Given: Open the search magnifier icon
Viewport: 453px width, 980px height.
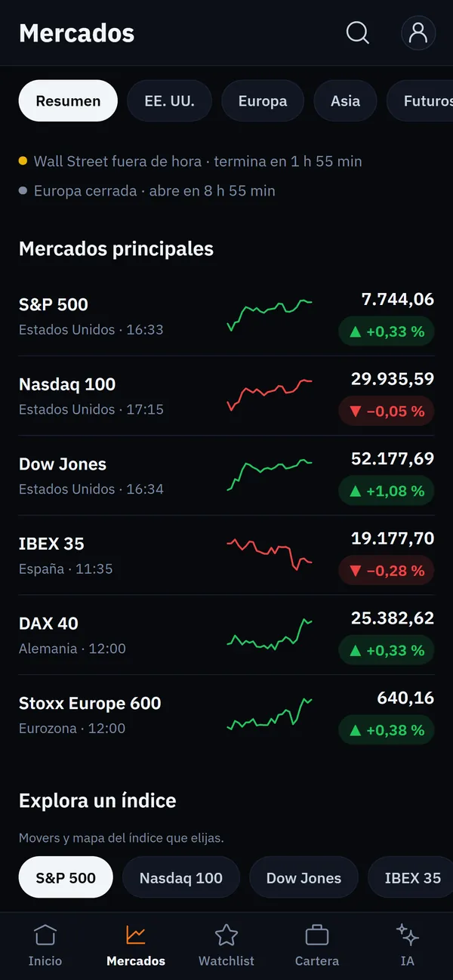Looking at the screenshot, I should (357, 32).
